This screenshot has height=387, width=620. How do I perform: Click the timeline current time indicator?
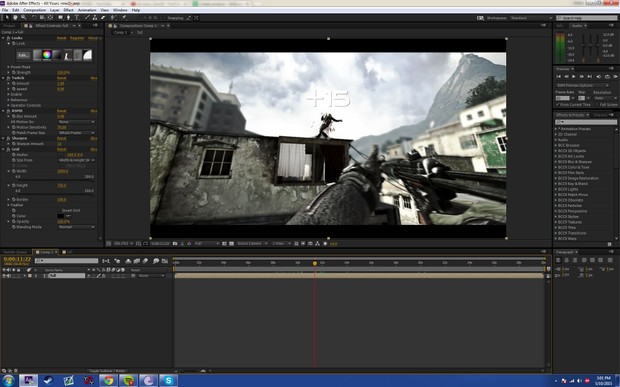[x=315, y=263]
